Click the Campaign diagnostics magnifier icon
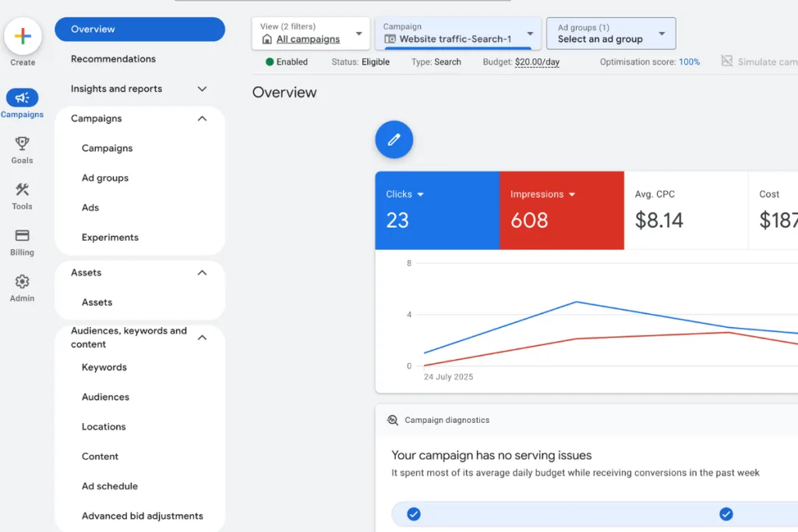798x532 pixels. (393, 420)
